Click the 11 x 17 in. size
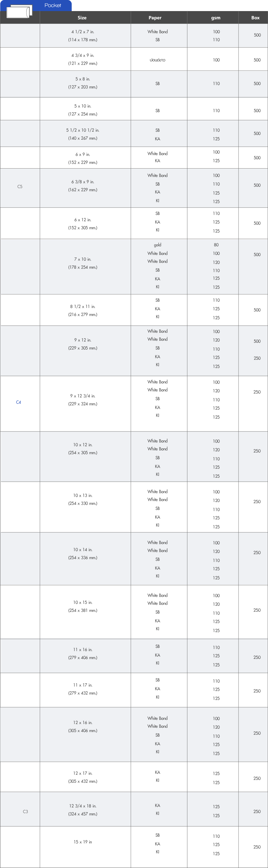The width and height of the screenshot is (268, 868). coord(82,685)
